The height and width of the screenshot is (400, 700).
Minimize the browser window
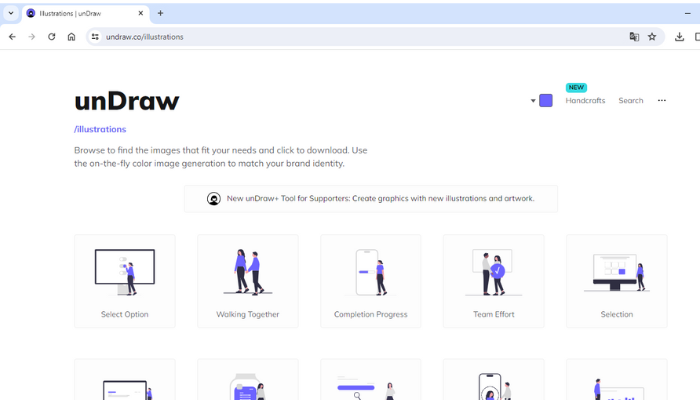pos(688,13)
